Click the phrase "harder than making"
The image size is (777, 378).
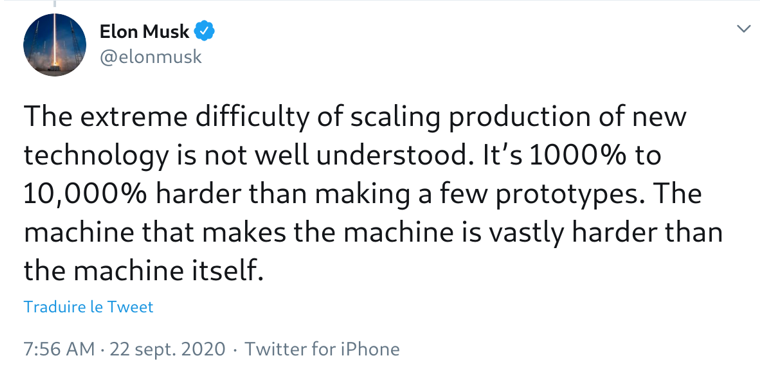click(283, 195)
